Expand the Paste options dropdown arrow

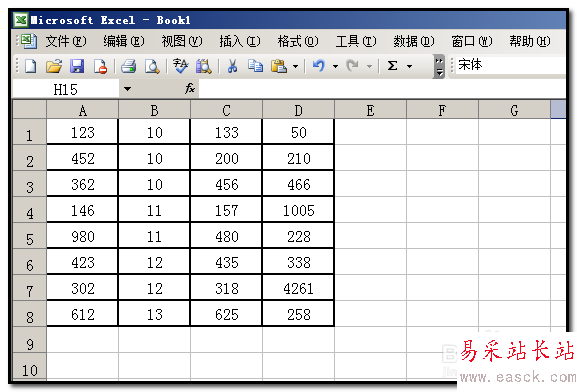(x=295, y=67)
